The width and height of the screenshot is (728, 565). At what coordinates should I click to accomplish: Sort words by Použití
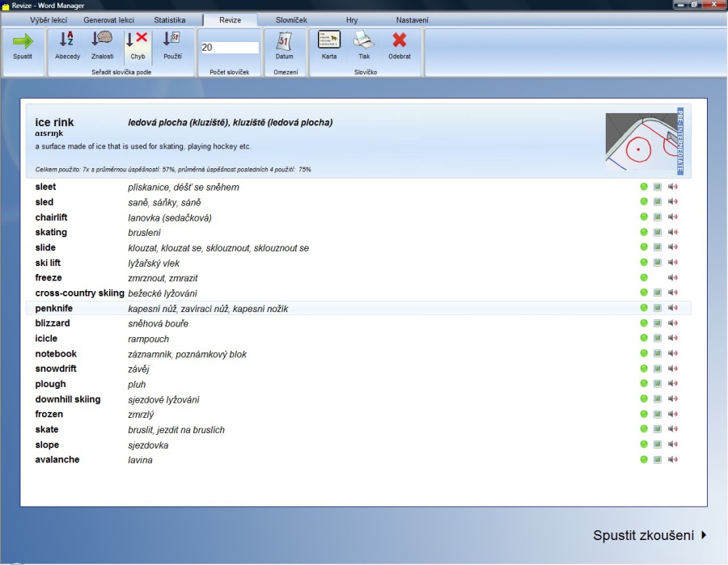click(172, 42)
